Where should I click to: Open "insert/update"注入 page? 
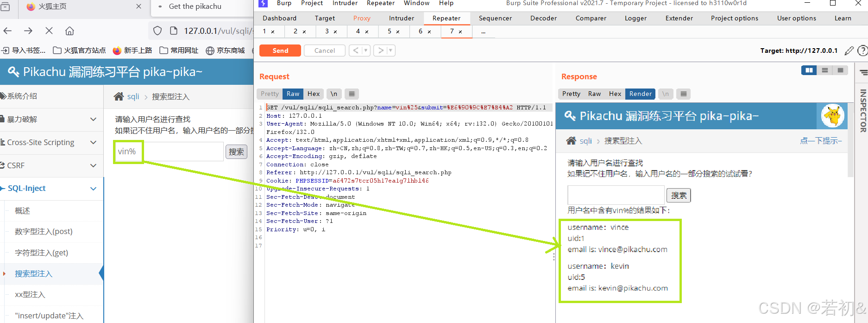(x=49, y=316)
